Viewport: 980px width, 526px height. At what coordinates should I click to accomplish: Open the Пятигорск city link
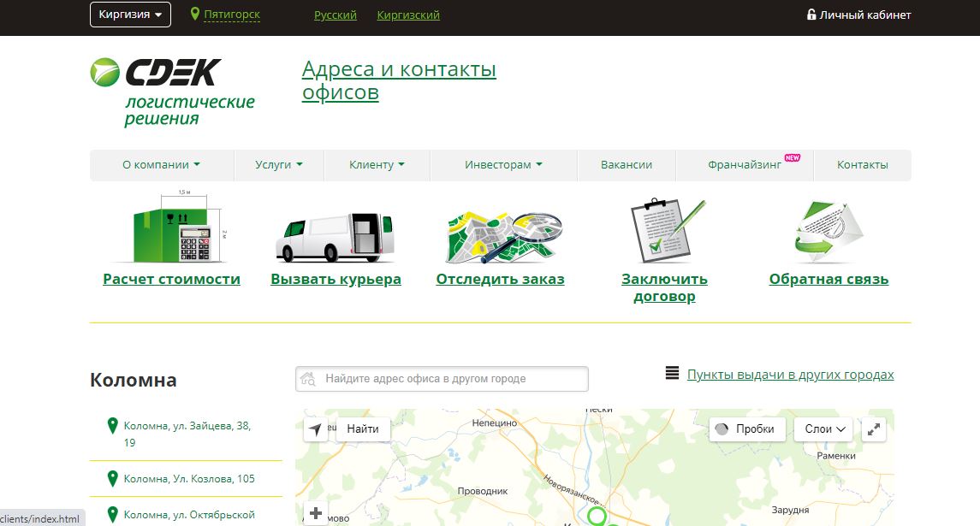coord(232,15)
